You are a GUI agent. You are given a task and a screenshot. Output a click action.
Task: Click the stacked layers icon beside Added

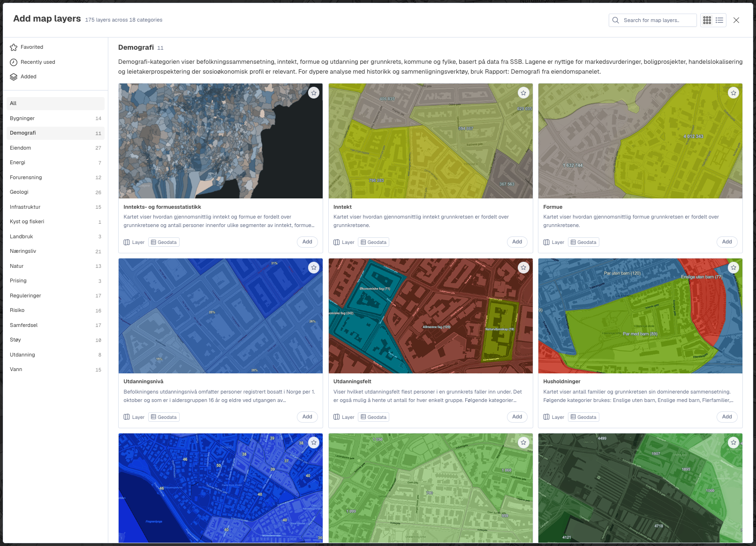coord(14,77)
